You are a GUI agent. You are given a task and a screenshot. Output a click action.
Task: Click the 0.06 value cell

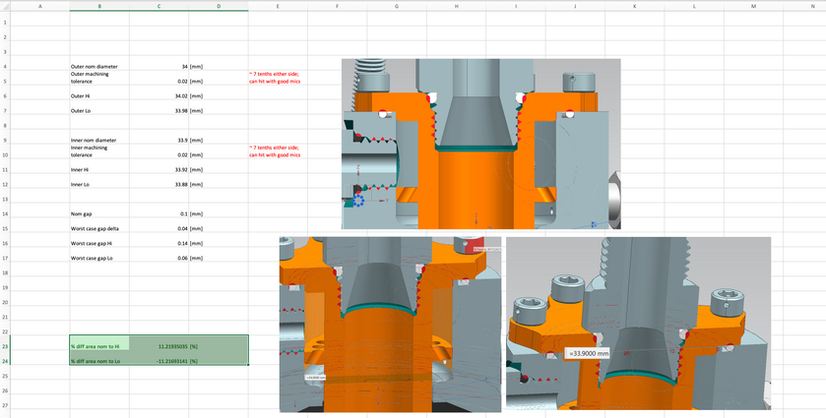click(x=159, y=258)
